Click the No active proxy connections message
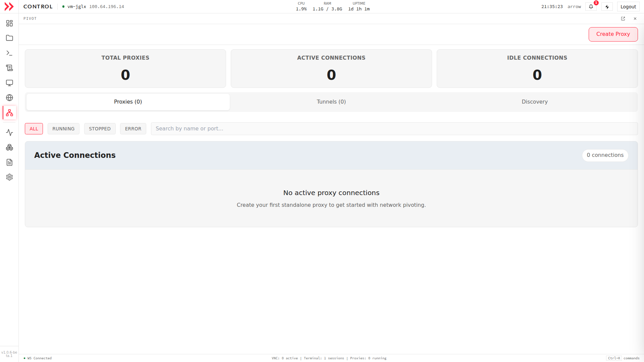 331,193
